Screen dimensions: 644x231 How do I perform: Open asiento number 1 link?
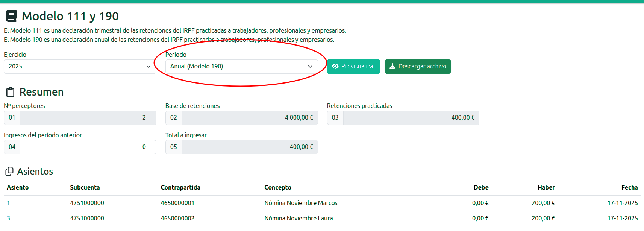(x=8, y=203)
